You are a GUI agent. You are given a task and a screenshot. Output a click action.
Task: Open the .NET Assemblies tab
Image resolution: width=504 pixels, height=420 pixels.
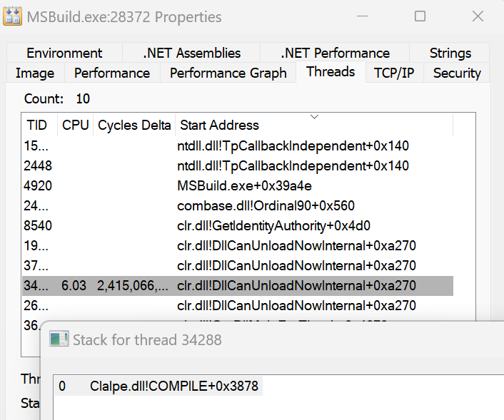click(191, 53)
